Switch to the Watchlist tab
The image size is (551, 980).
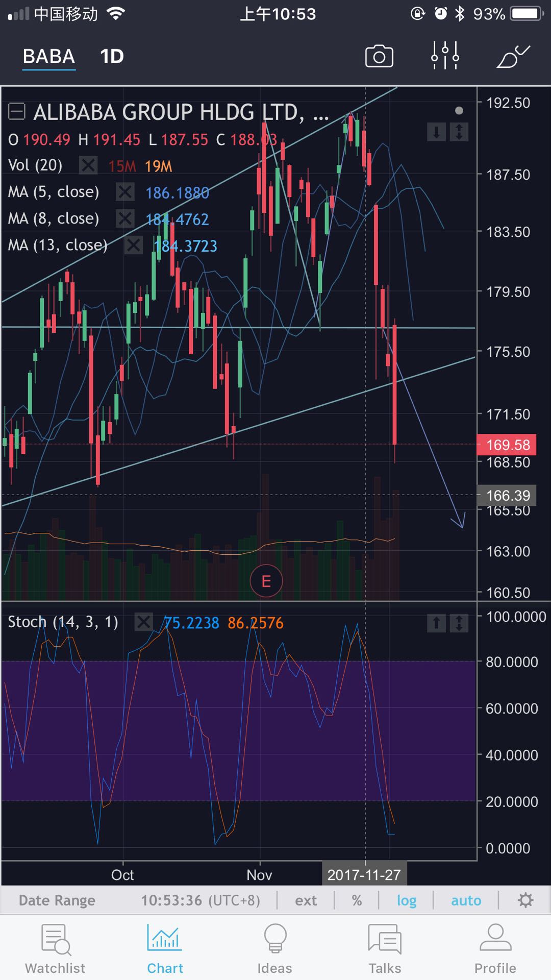(55, 949)
